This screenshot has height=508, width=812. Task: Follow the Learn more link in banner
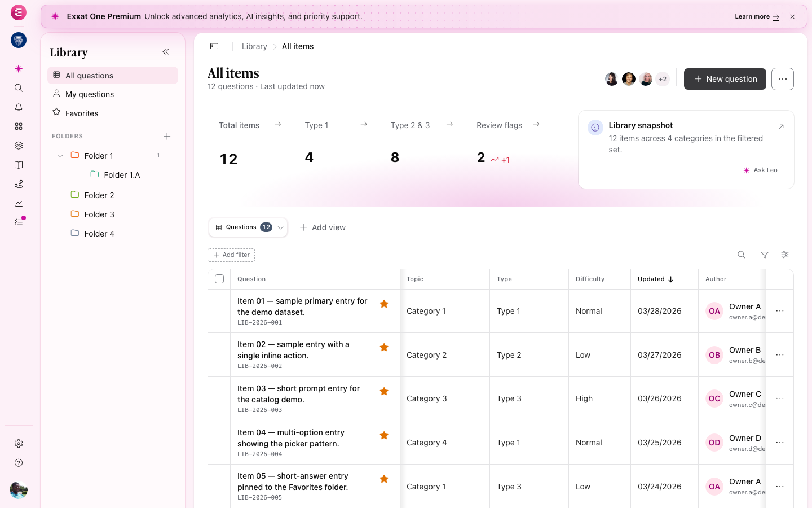point(757,17)
